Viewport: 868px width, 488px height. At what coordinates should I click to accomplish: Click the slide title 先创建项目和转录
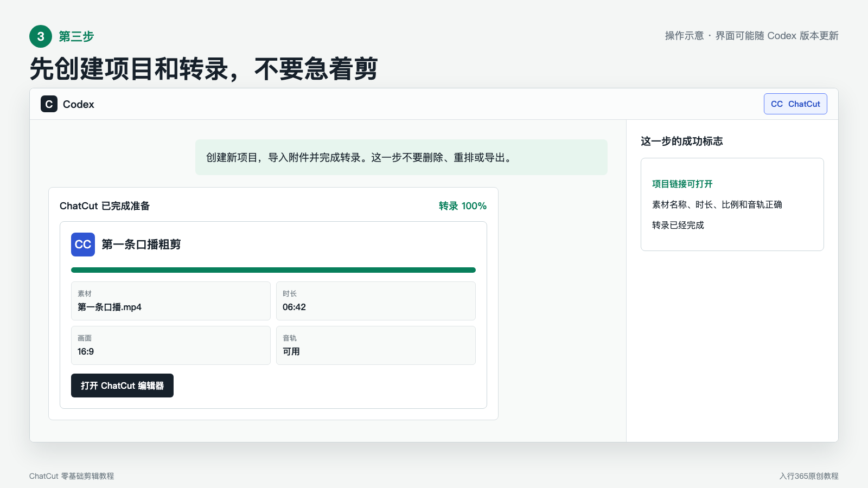pyautogui.click(x=203, y=69)
